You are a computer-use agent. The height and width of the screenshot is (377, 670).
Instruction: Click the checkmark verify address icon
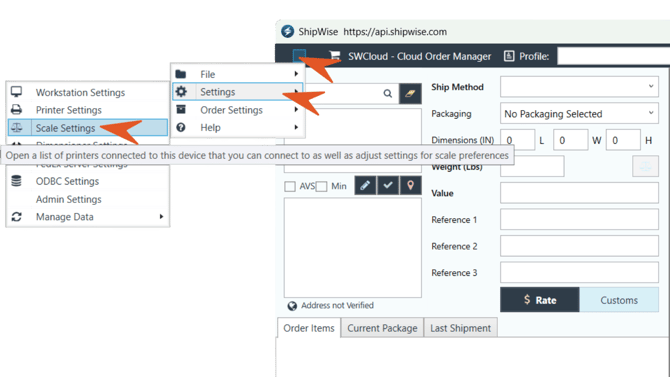(x=388, y=186)
